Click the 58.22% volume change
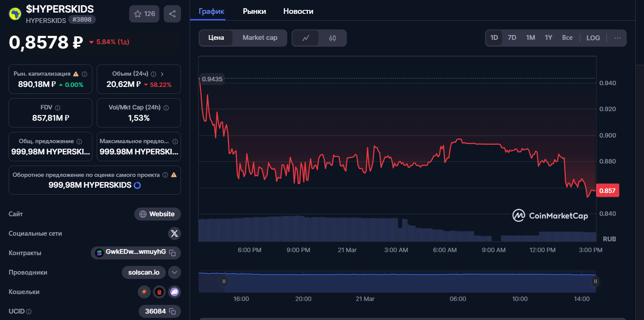Image resolution: width=644 pixels, height=320 pixels. coord(158,85)
